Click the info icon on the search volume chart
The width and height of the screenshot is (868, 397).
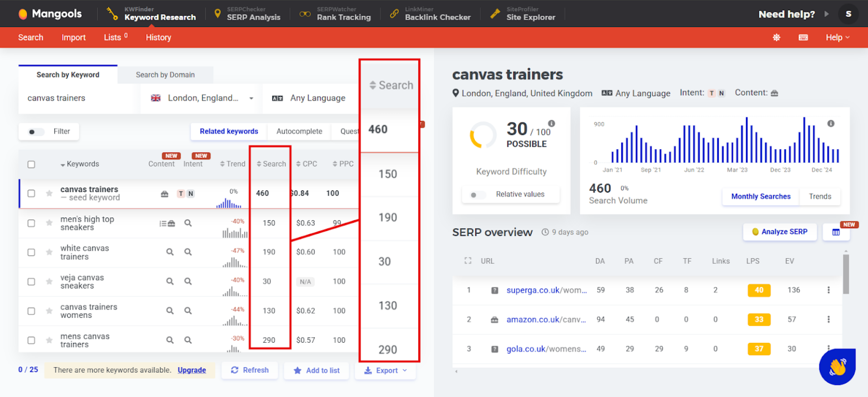coord(830,123)
